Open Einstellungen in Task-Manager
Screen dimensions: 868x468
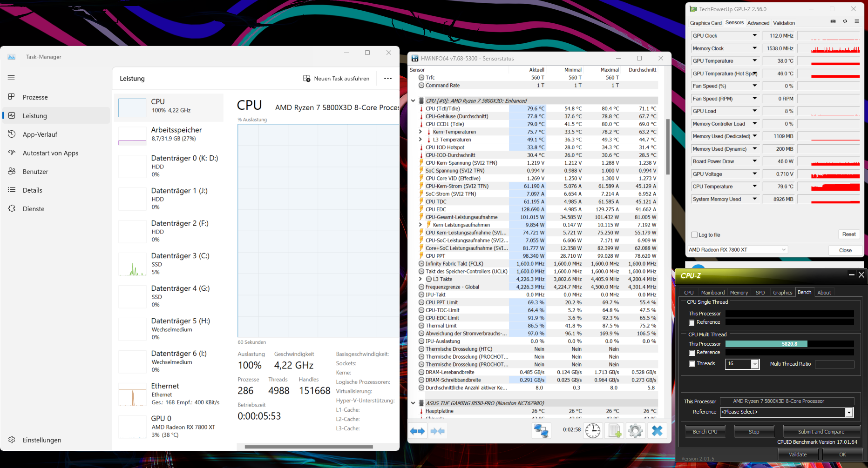56,440
